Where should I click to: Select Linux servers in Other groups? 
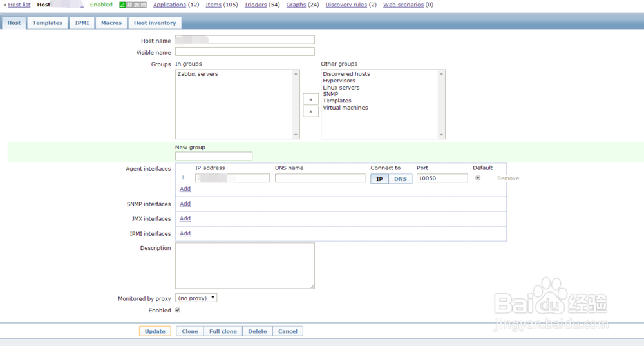(341, 88)
